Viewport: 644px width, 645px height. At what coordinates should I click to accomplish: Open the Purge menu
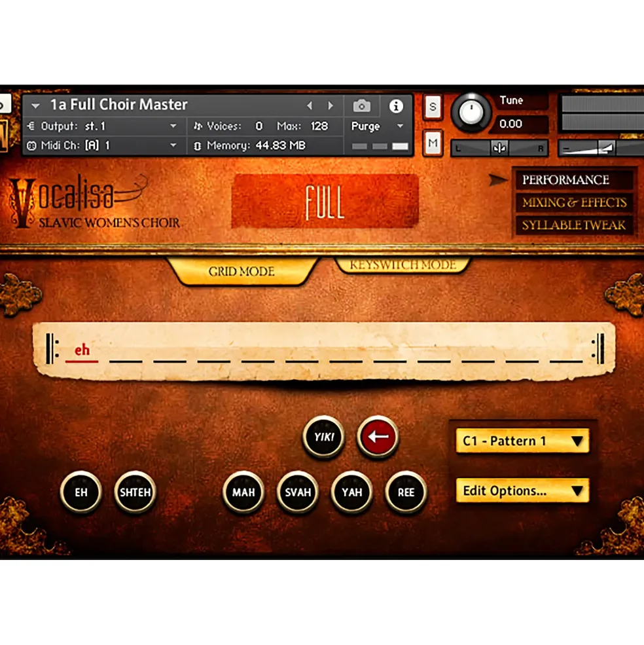click(377, 126)
